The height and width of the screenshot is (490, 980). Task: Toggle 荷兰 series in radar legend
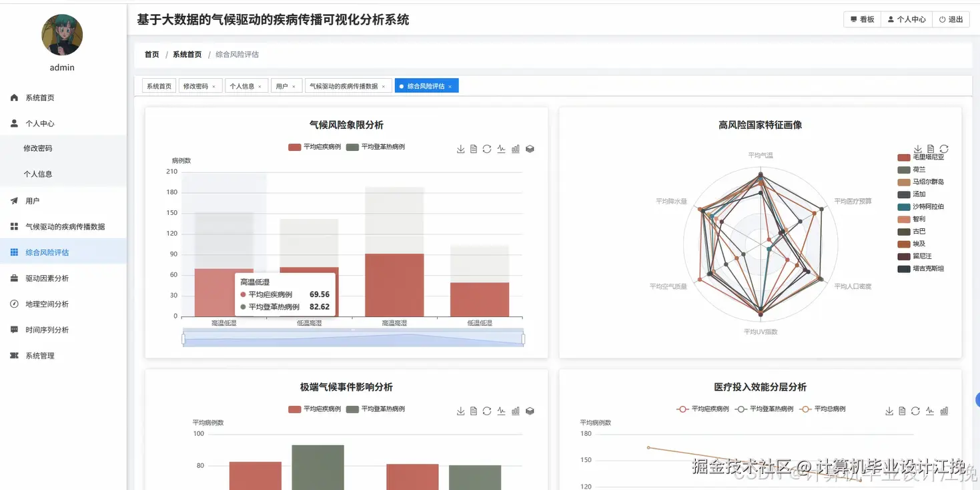(x=912, y=170)
